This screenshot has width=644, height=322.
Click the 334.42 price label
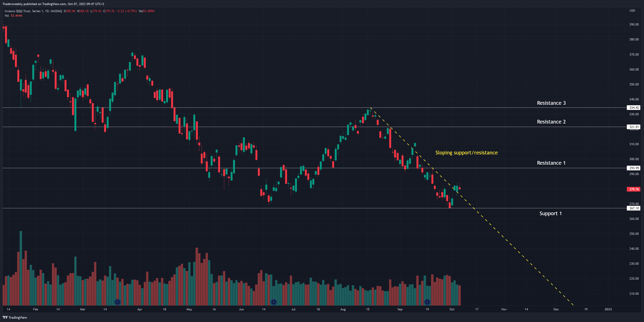click(x=634, y=108)
